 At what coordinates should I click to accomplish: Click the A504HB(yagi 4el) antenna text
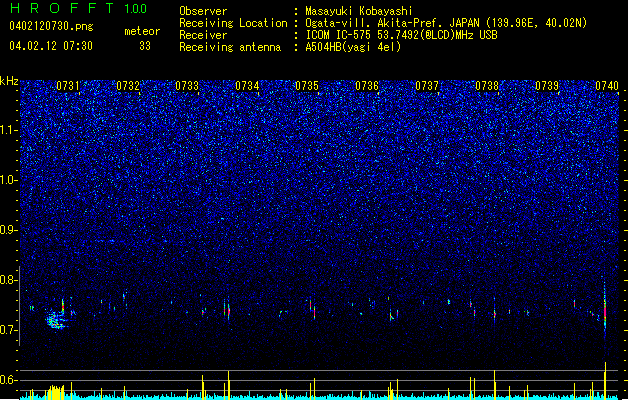353,47
